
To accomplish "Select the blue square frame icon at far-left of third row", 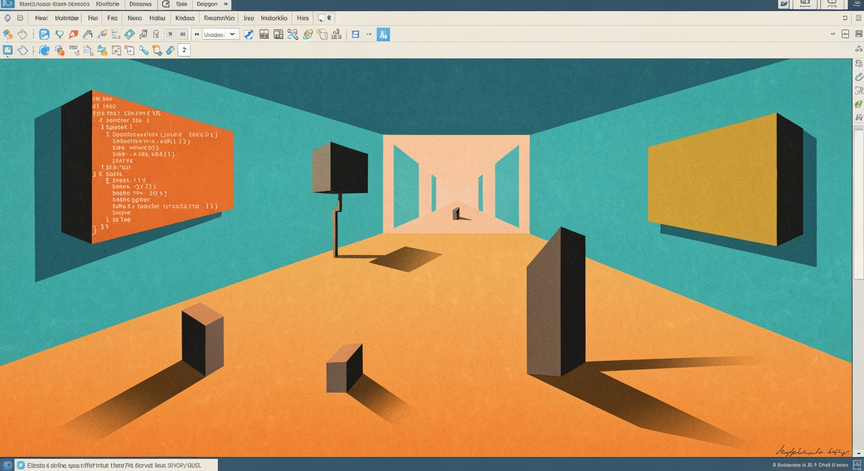I will click(x=8, y=50).
